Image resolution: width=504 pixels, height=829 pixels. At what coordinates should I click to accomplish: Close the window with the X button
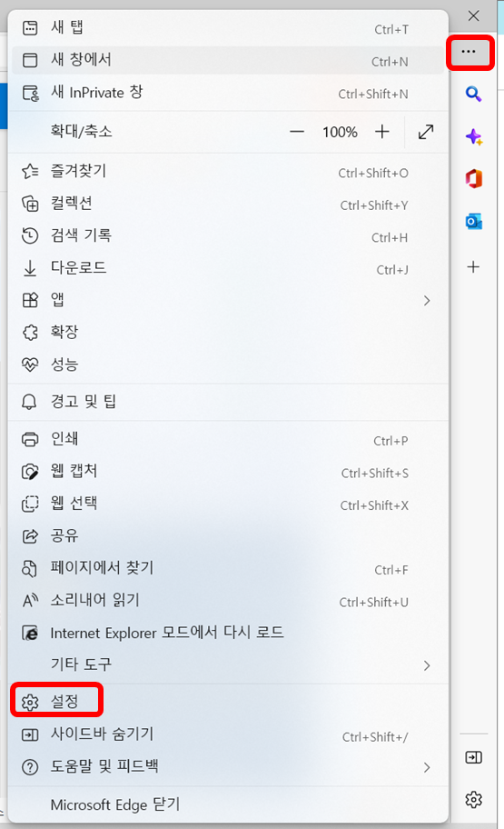[473, 15]
